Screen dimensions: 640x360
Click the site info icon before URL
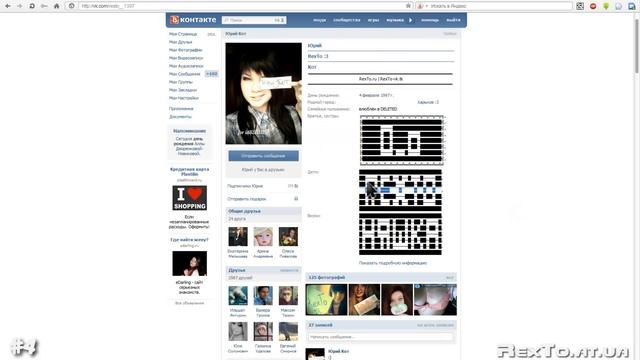[x=71, y=6]
